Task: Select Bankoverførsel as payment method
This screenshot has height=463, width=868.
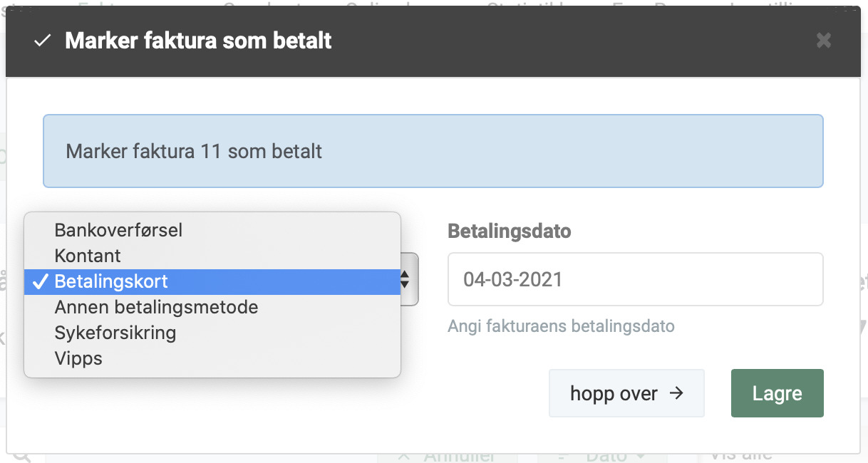Action: (118, 229)
